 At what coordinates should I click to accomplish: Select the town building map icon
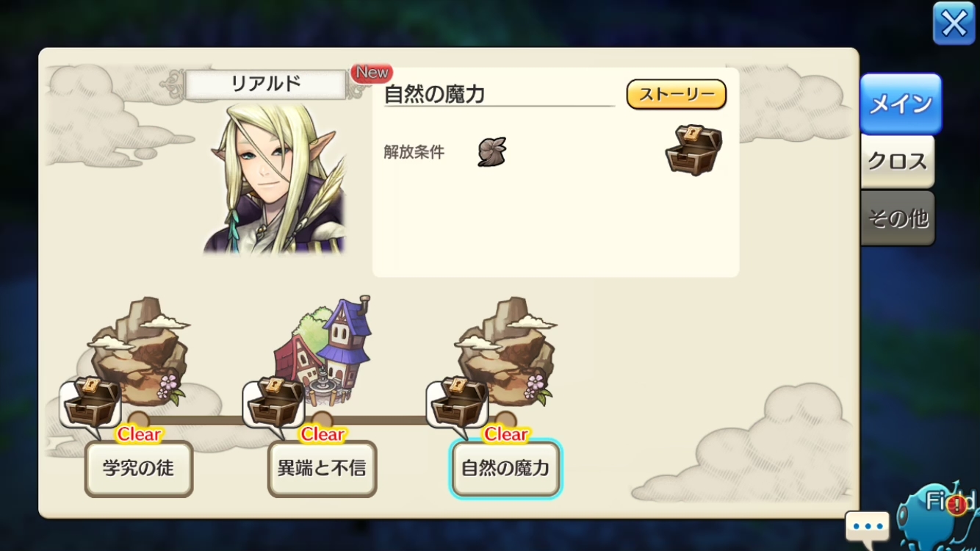[325, 351]
